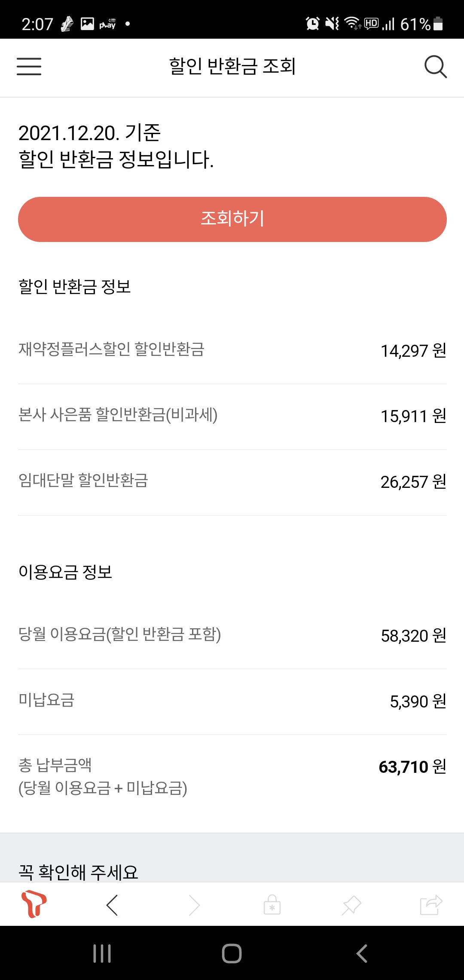Open the hamburger menu
Viewport: 464px width, 980px height.
pyautogui.click(x=29, y=67)
